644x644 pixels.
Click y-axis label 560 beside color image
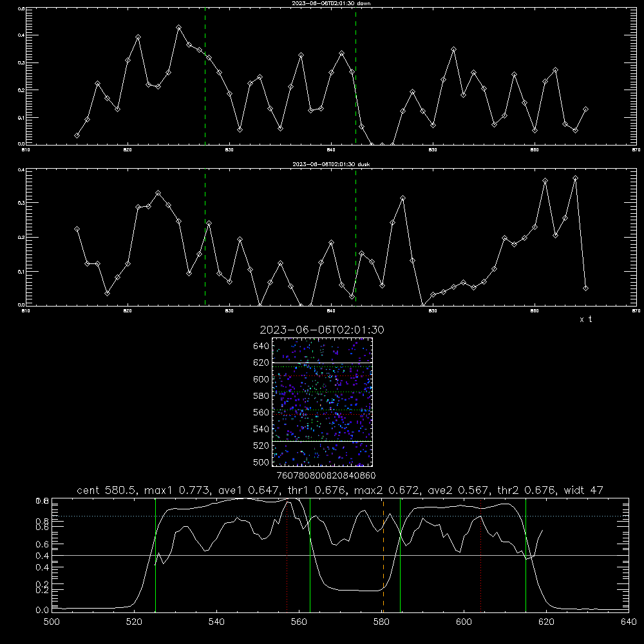tap(261, 412)
